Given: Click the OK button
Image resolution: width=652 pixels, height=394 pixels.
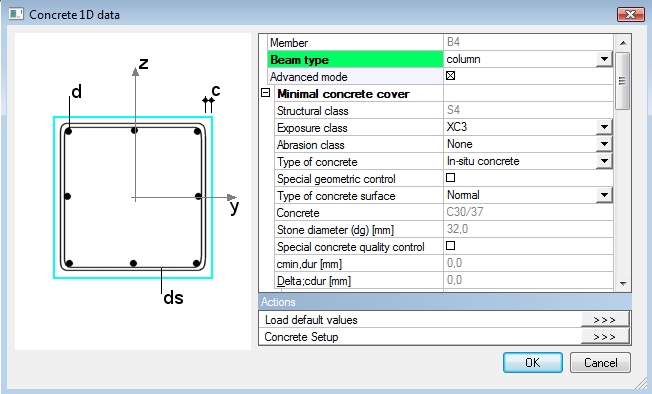Looking at the screenshot, I should point(533,362).
